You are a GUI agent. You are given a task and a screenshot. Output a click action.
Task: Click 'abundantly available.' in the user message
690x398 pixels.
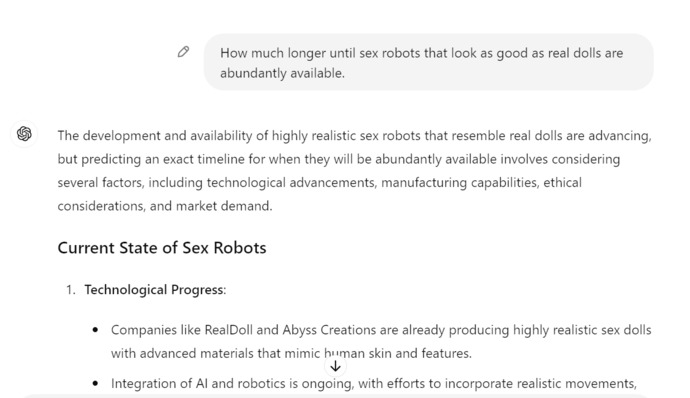point(282,73)
